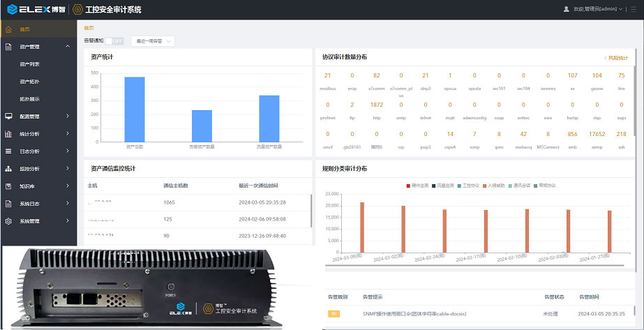Viewport: 644px width, 330px height.
Task: Open the 最近一周 time range dropdown
Action: click(151, 41)
